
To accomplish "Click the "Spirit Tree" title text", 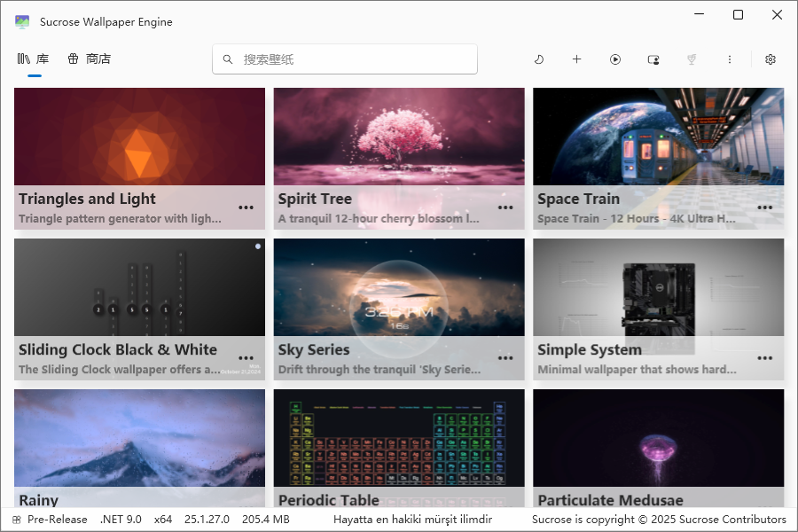I will point(315,199).
